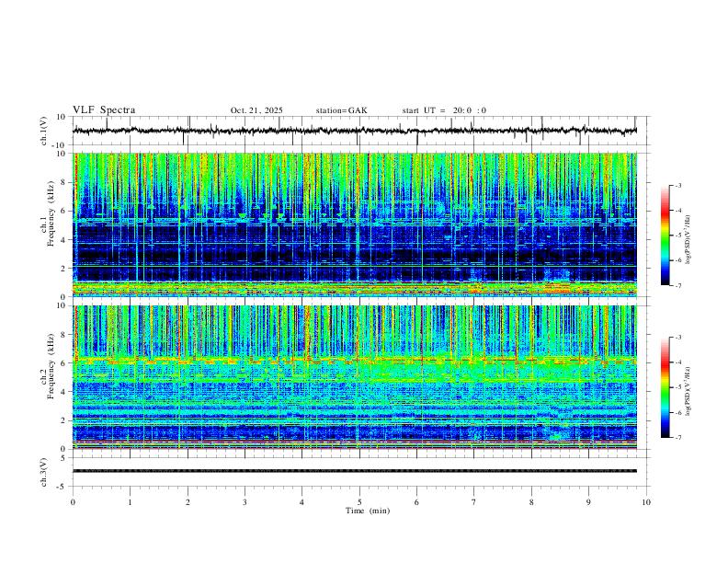Click the ch.2 spectrogram color bar
This screenshot has width=728, height=563.
click(x=665, y=387)
